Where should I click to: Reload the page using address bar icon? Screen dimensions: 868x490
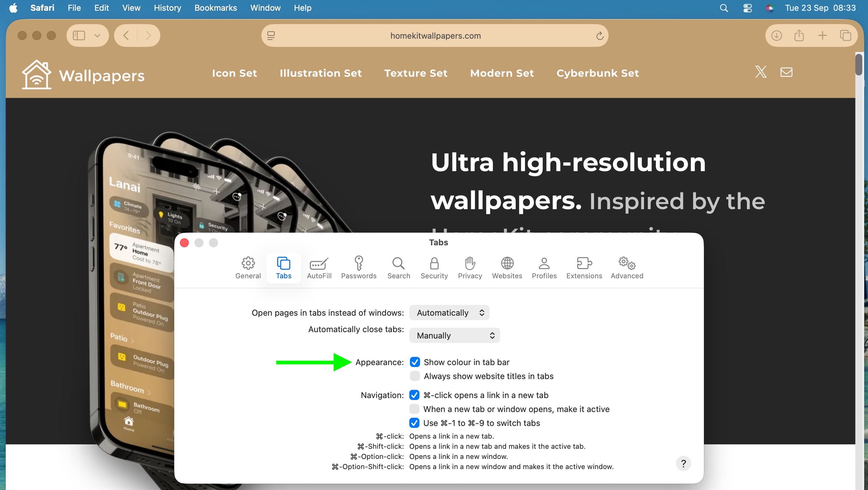click(x=599, y=36)
